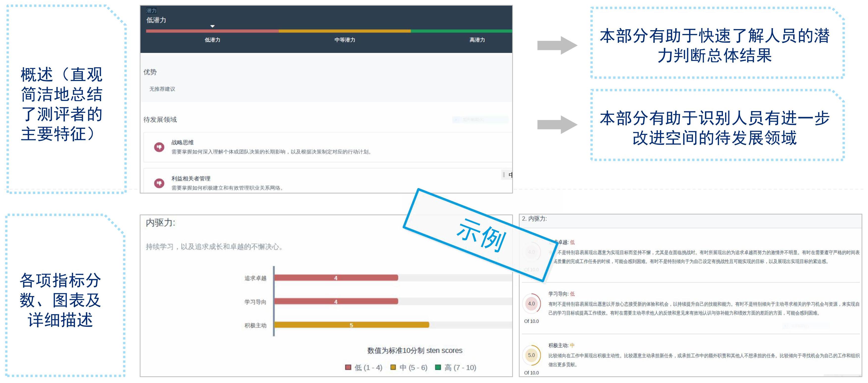
Task: Click the 2. 内驱力 section header
Action: (534, 219)
